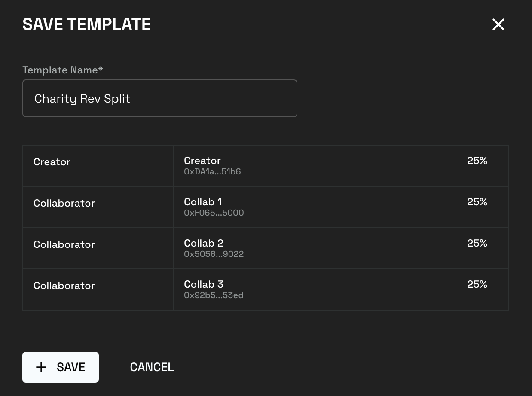Viewport: 532px width, 396px height.
Task: Click the 25% share for Collab 1
Action: pos(477,202)
